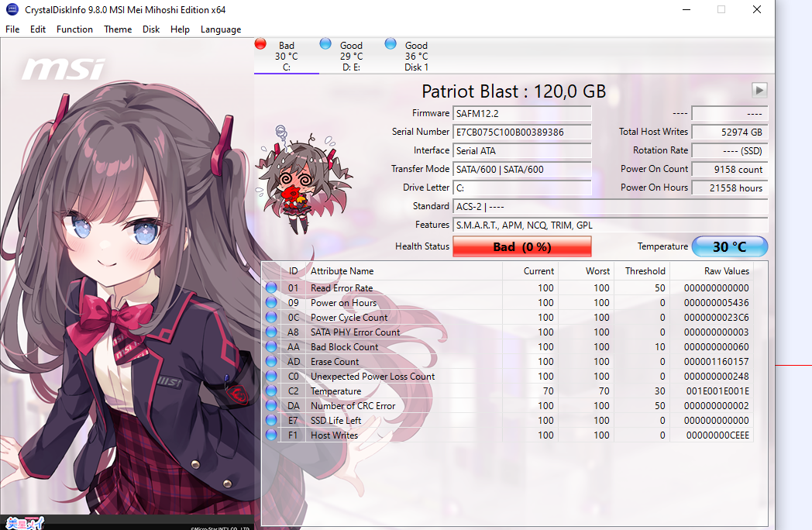The image size is (812, 530).
Task: Click the Firmware field SAFM12.2
Action: pyautogui.click(x=522, y=113)
